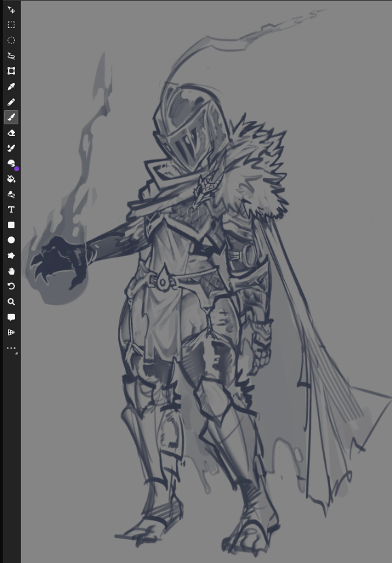Select the Custom Shape star tool

[x=11, y=255]
